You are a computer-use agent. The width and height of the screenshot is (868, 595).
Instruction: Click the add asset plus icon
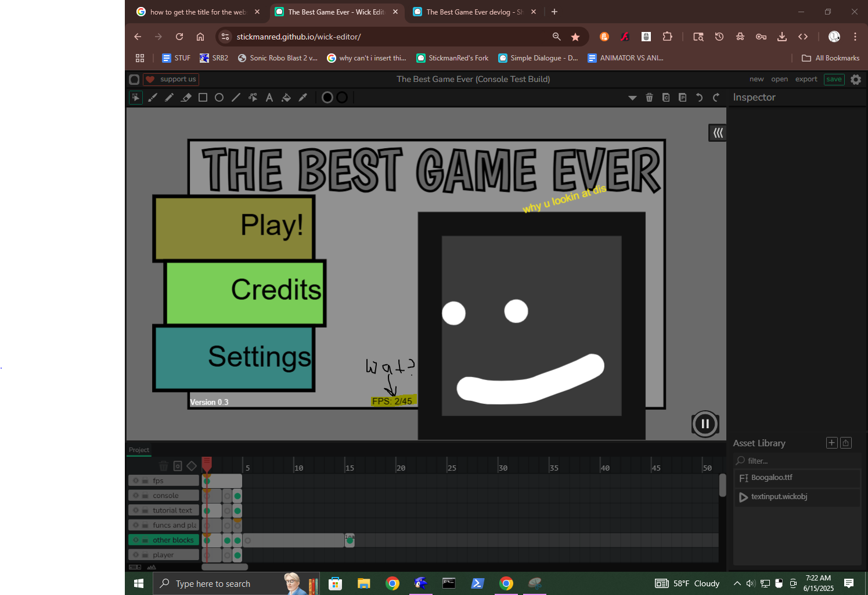click(x=831, y=443)
